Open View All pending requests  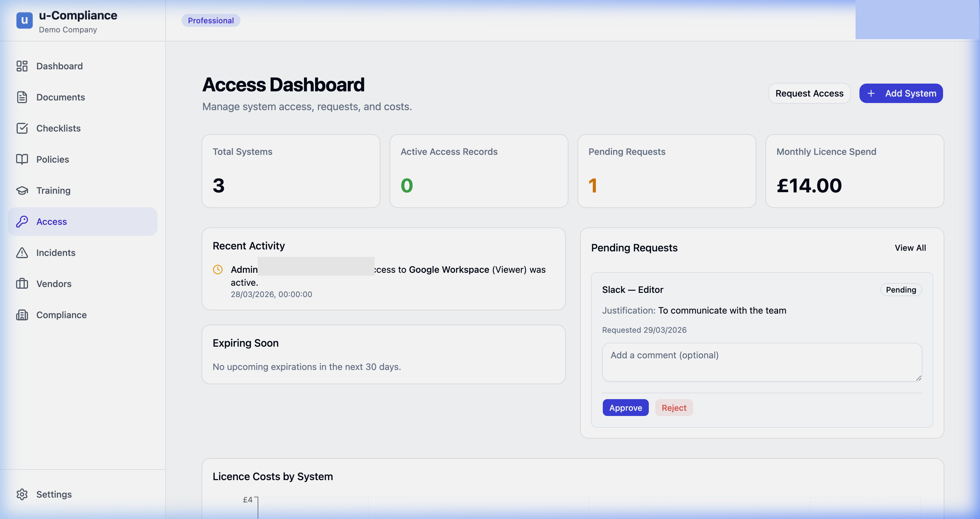pyautogui.click(x=910, y=248)
